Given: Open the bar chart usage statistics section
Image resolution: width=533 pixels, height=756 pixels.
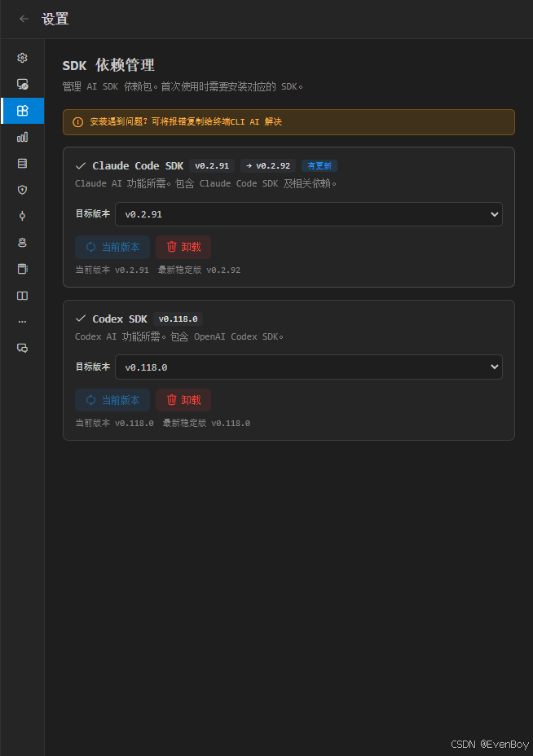Looking at the screenshot, I should pos(22,137).
